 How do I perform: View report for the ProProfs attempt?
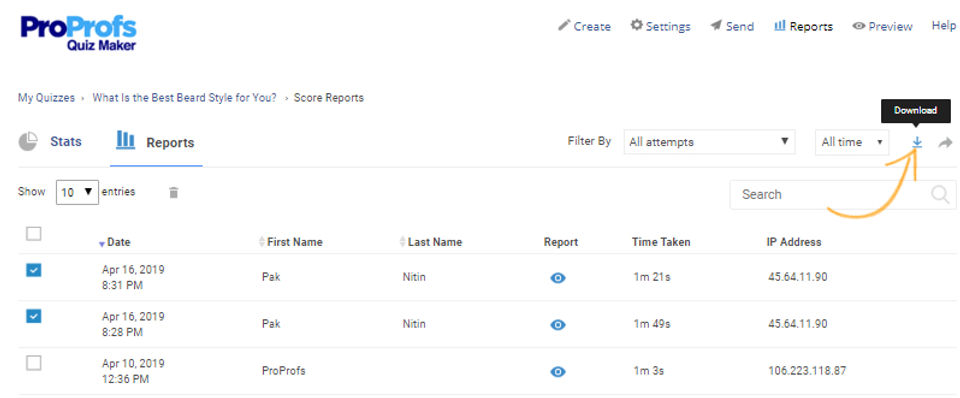558,372
